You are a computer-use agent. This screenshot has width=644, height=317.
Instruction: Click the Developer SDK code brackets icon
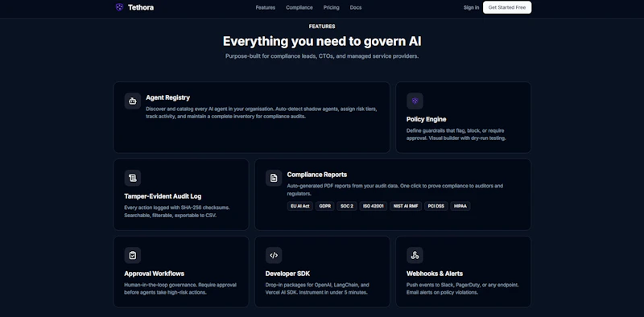click(x=274, y=255)
